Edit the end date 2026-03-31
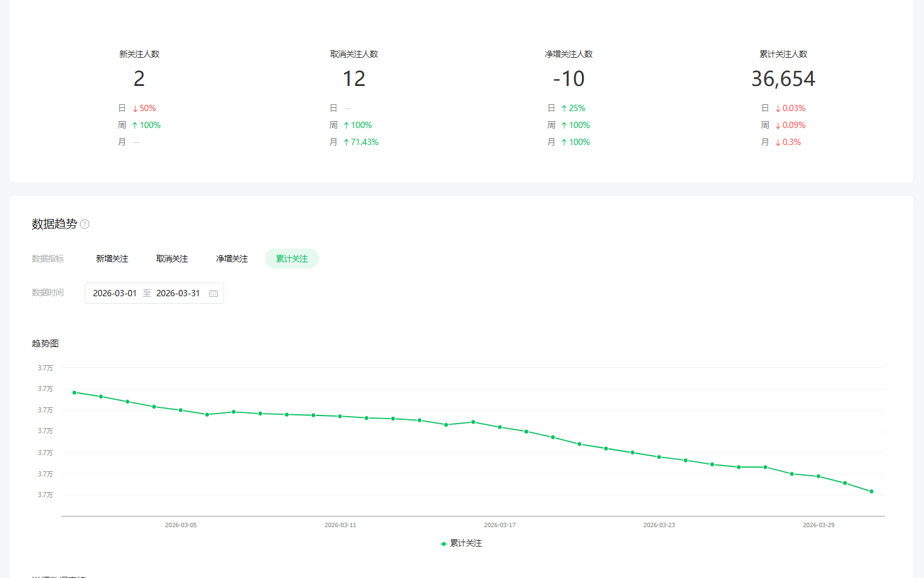This screenshot has height=578, width=924. point(178,293)
